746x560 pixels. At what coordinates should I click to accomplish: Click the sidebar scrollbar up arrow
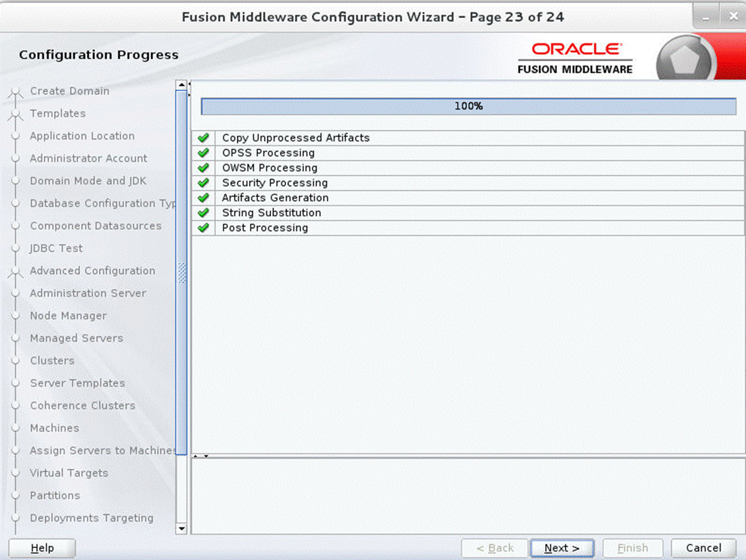click(182, 84)
